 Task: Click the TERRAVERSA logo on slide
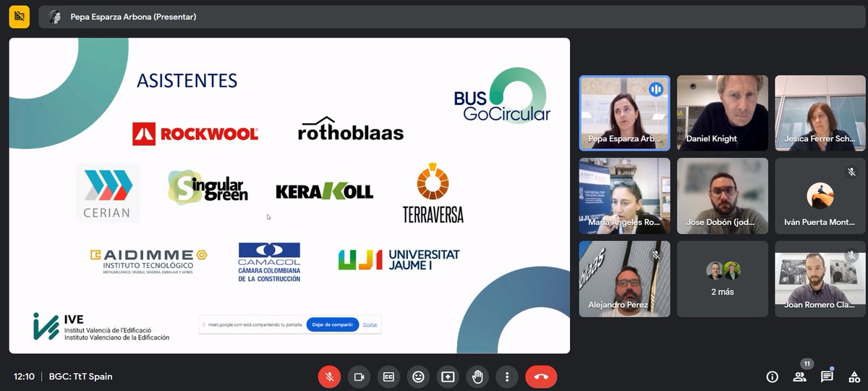coord(433,193)
